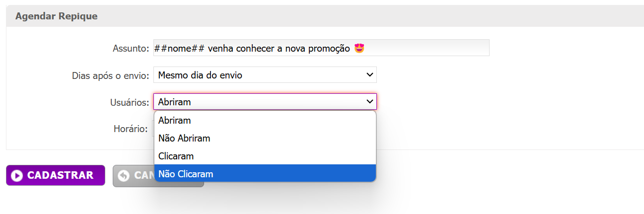This screenshot has width=644, height=214.
Task: Click the ##nome## tag in the subject field
Action: [180, 48]
